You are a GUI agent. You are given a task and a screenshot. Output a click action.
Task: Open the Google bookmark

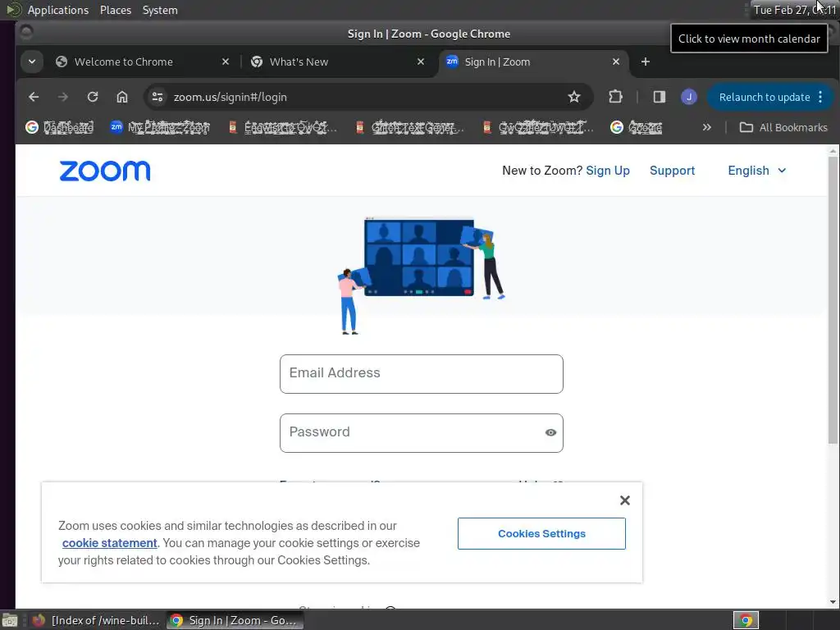coord(637,127)
